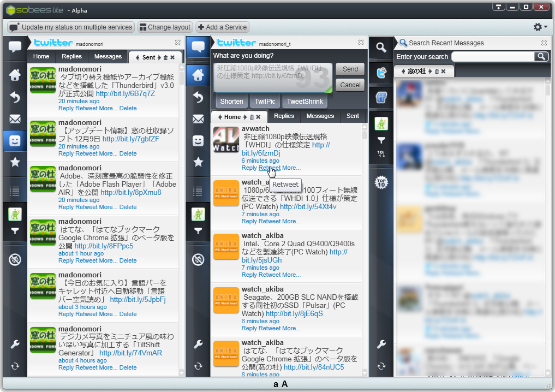This screenshot has height=392, width=555.
Task: Click the star icon to view favorites
Action: (x=15, y=162)
